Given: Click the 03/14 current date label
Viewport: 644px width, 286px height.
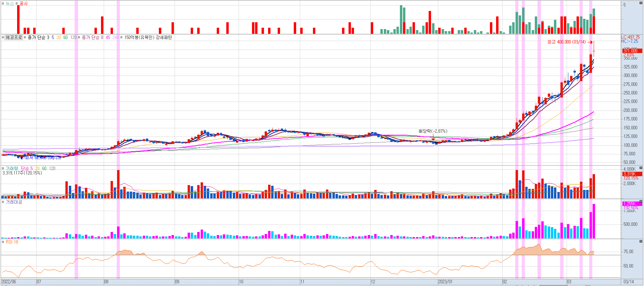Looking at the screenshot, I should [629, 282].
